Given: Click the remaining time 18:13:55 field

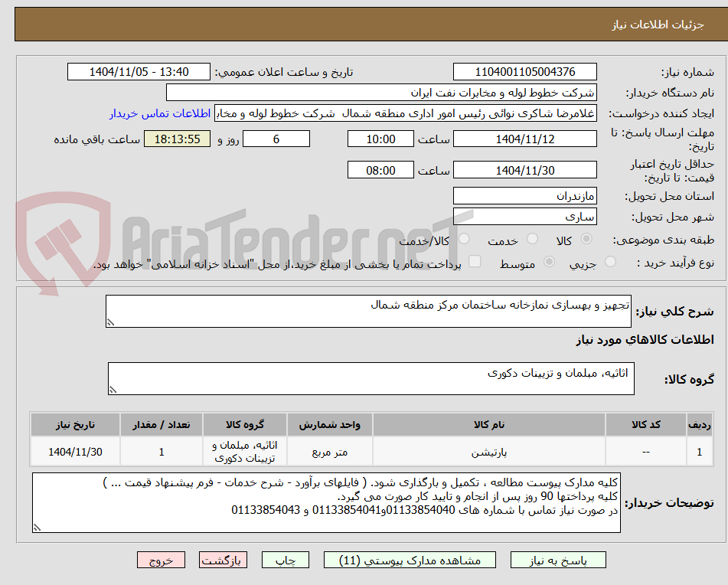Looking at the screenshot, I should (x=177, y=139).
